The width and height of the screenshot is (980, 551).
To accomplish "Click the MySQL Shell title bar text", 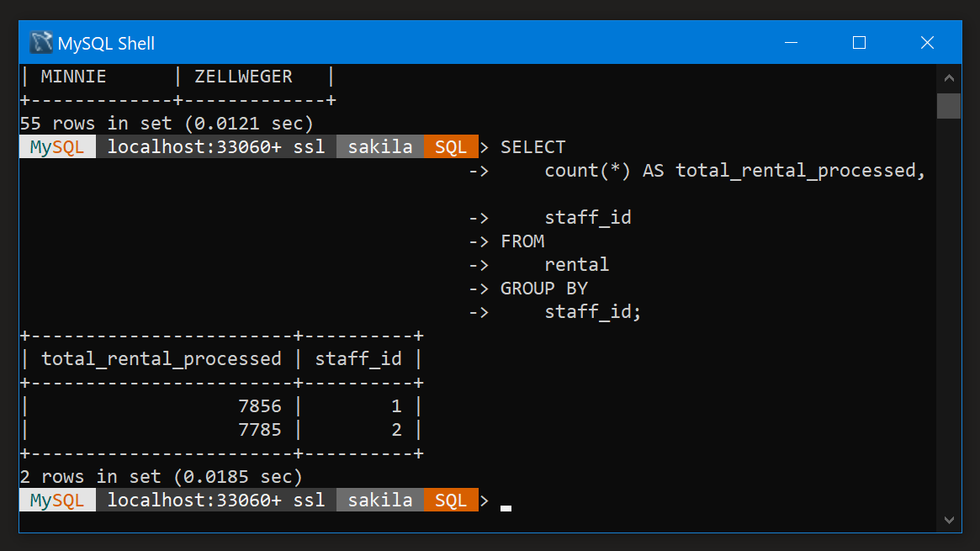I will (x=108, y=42).
